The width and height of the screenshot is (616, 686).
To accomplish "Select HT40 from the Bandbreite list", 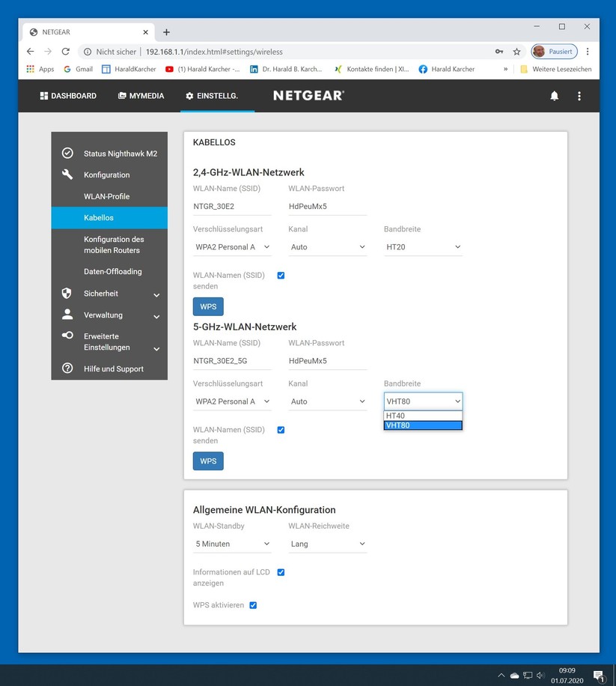I will click(423, 416).
